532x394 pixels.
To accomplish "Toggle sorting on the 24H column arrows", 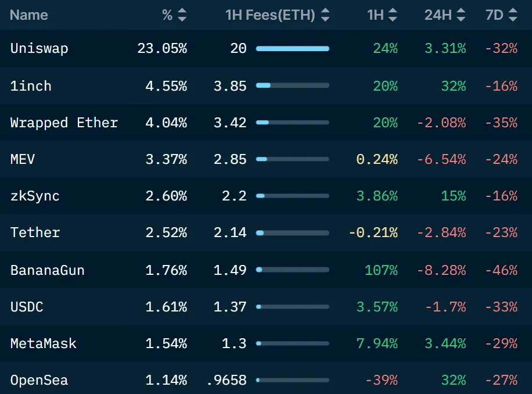I will (x=461, y=15).
